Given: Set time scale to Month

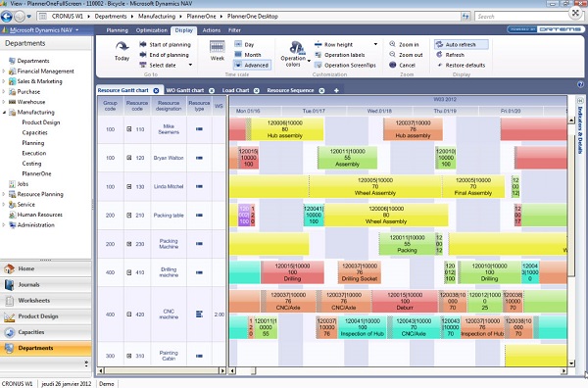Looking at the screenshot, I should (248, 55).
